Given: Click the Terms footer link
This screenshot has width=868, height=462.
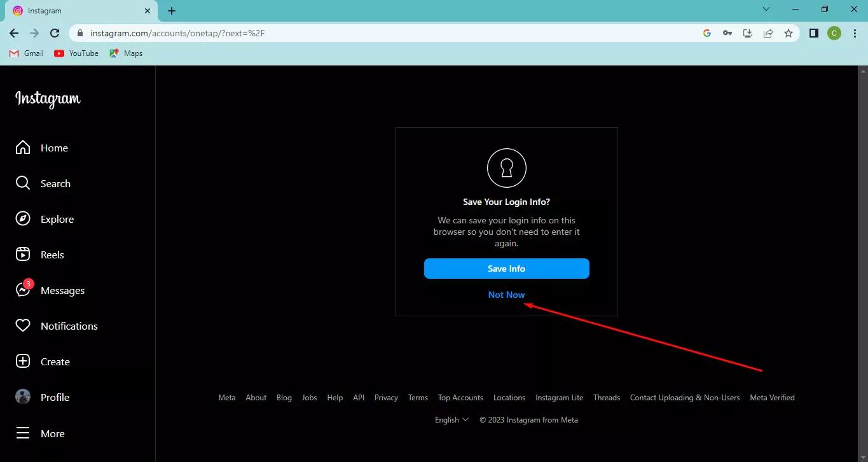Looking at the screenshot, I should 418,398.
